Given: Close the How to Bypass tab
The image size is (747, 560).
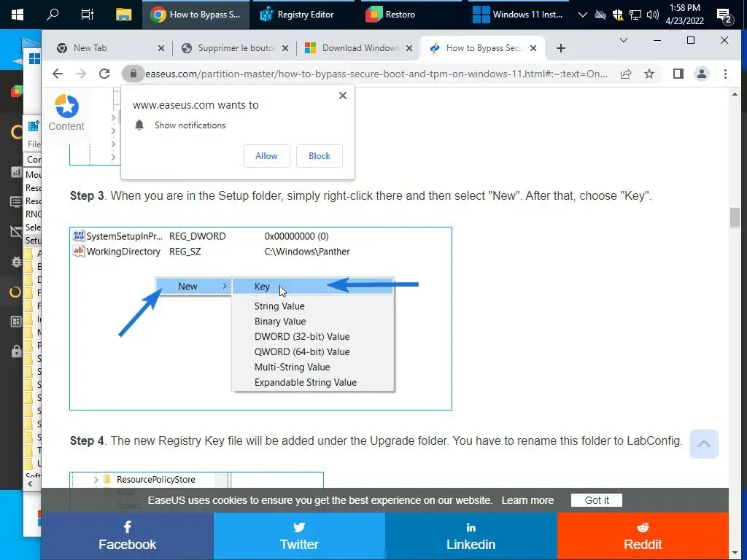Looking at the screenshot, I should (533, 48).
